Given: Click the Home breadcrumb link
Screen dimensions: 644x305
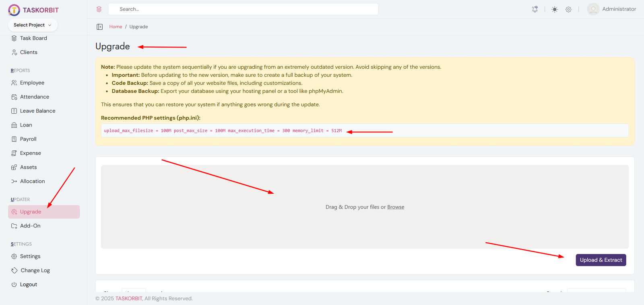Looking at the screenshot, I should pos(116,27).
